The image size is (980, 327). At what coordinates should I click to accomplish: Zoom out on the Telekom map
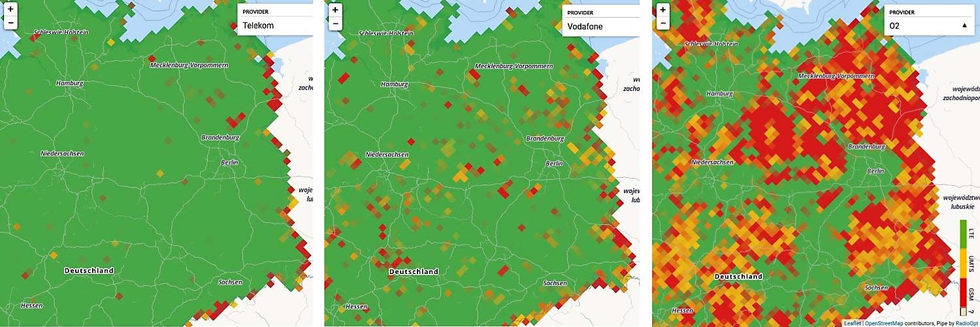10,23
